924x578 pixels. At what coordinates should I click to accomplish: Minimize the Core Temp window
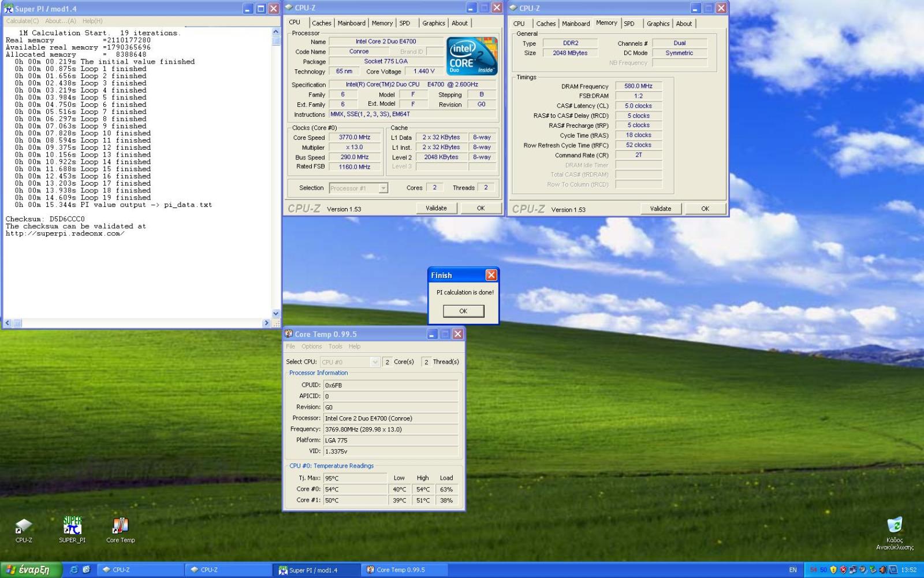pos(433,334)
